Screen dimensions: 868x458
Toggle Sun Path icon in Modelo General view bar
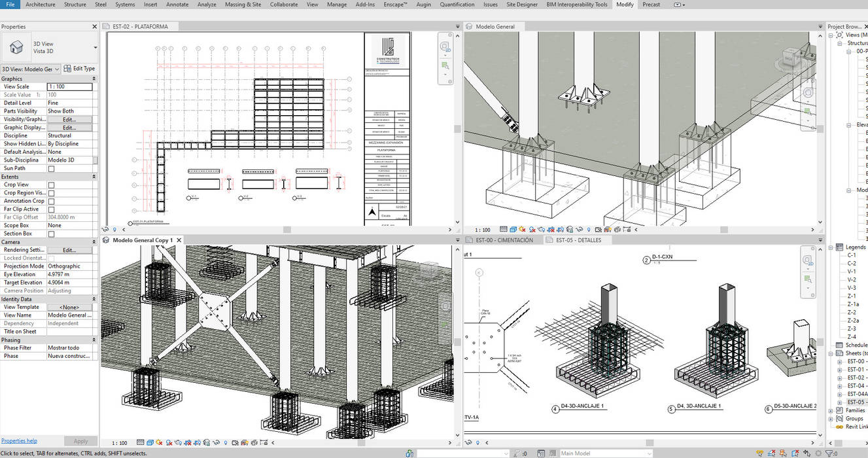522,230
